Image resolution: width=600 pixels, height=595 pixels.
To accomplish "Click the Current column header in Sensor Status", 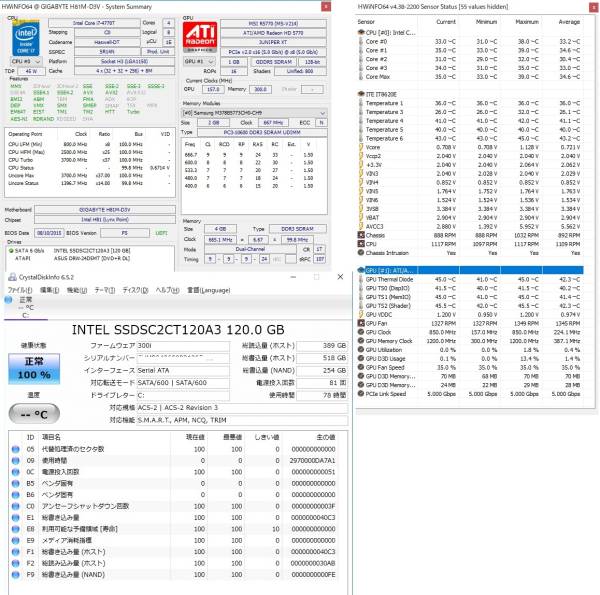I will point(446,22).
